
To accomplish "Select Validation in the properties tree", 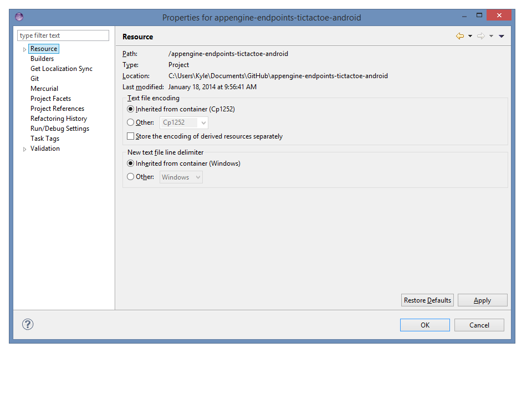I will [45, 149].
